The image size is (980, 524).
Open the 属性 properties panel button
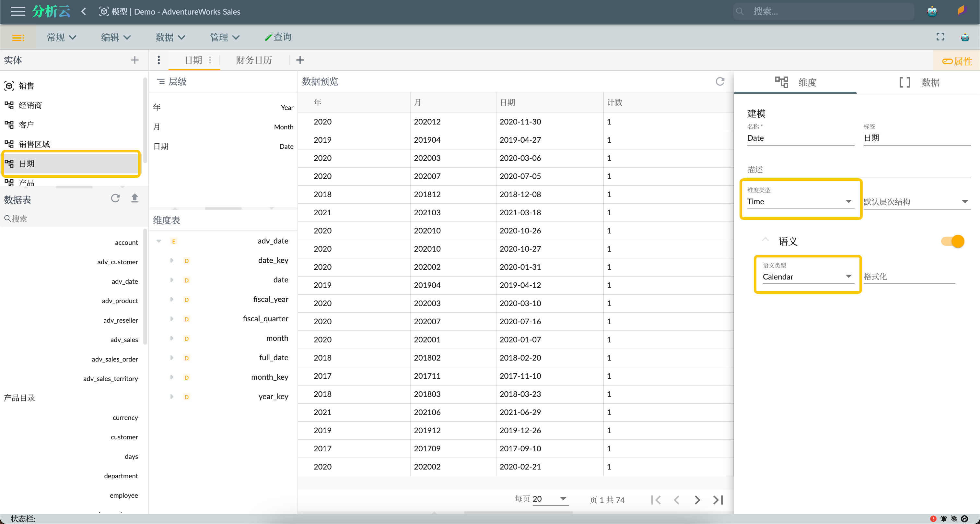tap(957, 61)
